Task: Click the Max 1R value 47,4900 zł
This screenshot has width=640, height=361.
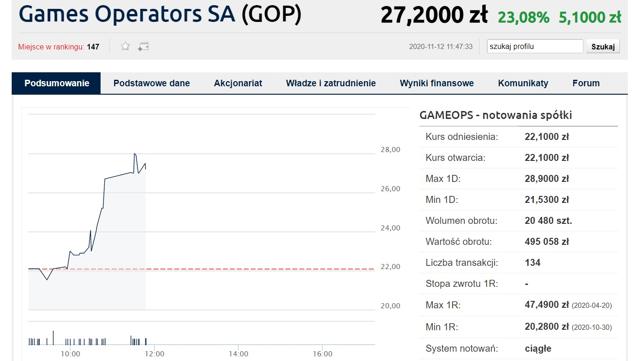Action: (x=547, y=305)
